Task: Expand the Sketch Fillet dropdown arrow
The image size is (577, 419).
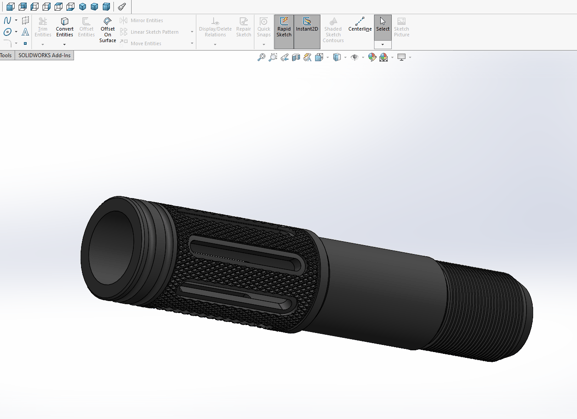Action: click(16, 43)
